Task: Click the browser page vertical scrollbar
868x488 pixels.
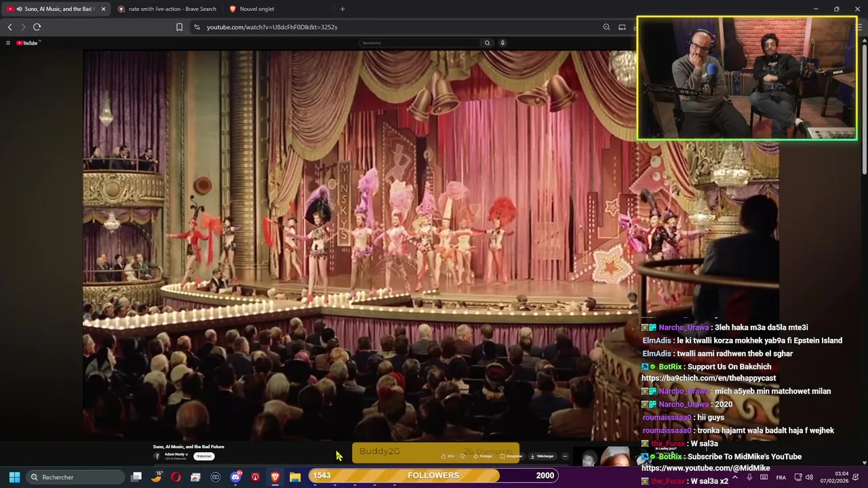Action: click(865, 108)
